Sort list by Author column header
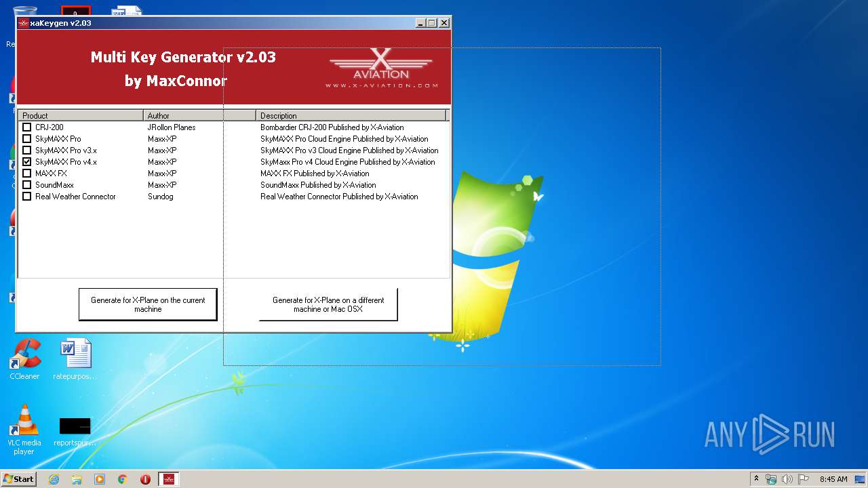This screenshot has height=488, width=868. [x=200, y=116]
